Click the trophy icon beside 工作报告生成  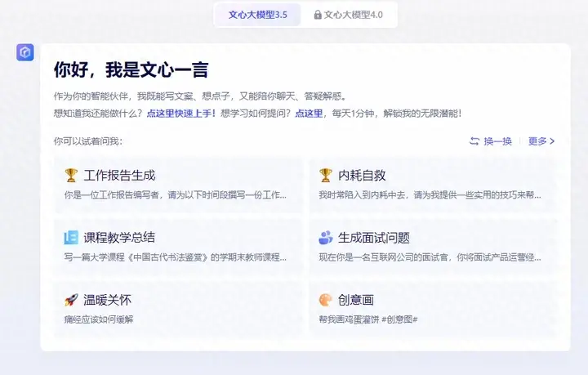coord(71,175)
